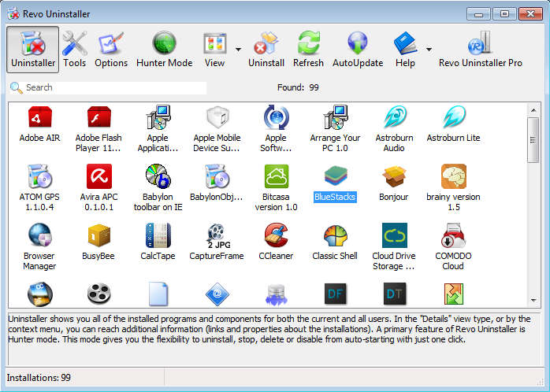Switch to the Uninstaller section

click(x=32, y=49)
